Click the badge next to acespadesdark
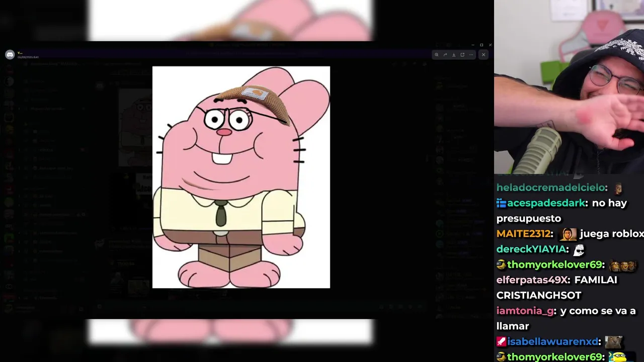The width and height of the screenshot is (644, 362). pos(501,203)
